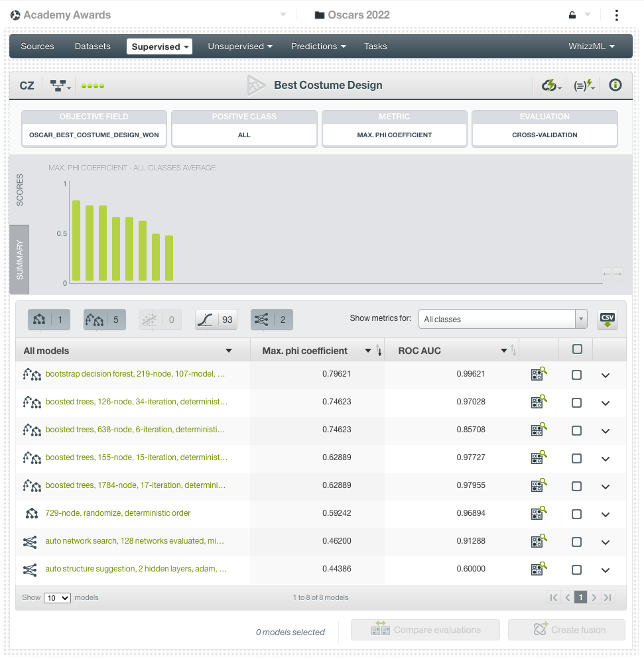
Task: Expand the boosted trees 126-node row chevron
Action: (x=605, y=403)
